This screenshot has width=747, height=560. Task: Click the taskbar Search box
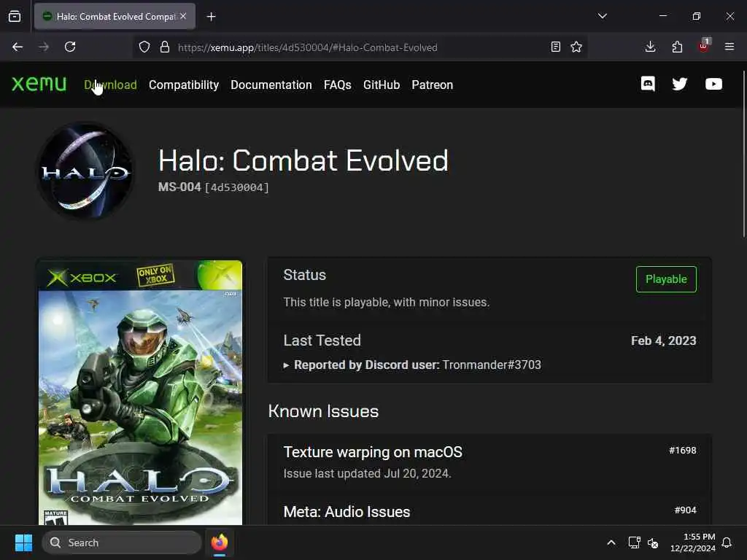(x=122, y=542)
